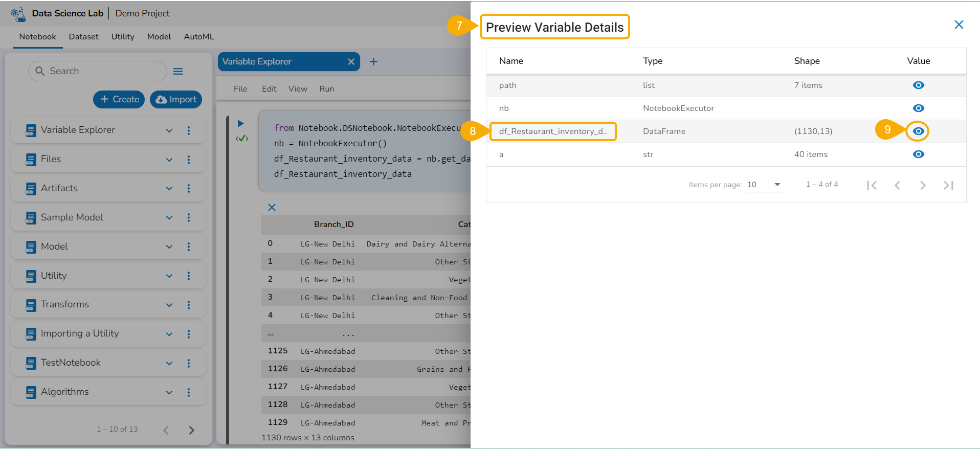Image resolution: width=980 pixels, height=449 pixels.
Task: Open three-dot options for TestNotebook
Action: [x=189, y=363]
